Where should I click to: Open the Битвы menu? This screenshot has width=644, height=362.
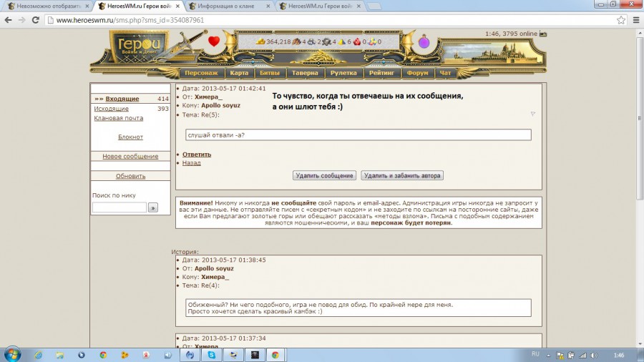pos(270,73)
